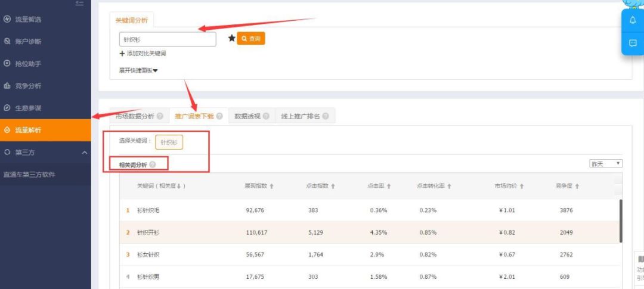Click the 3876 竞争度 value

566,210
